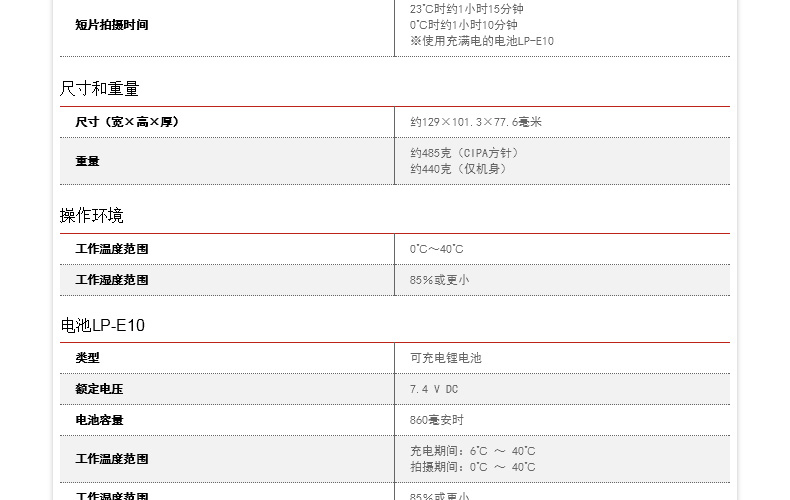The image size is (790, 500).
Task: Click the note 使用充满电的电池LP-E10
Action: [x=481, y=41]
